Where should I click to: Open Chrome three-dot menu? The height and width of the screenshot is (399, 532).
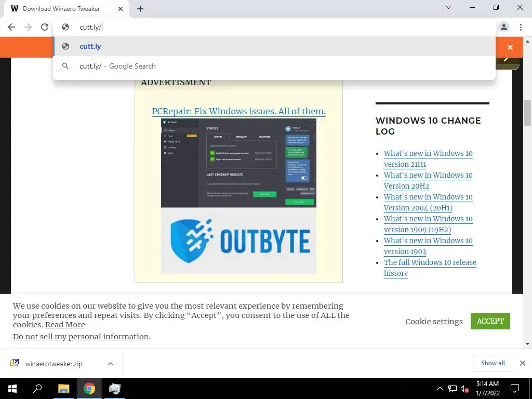click(x=521, y=27)
